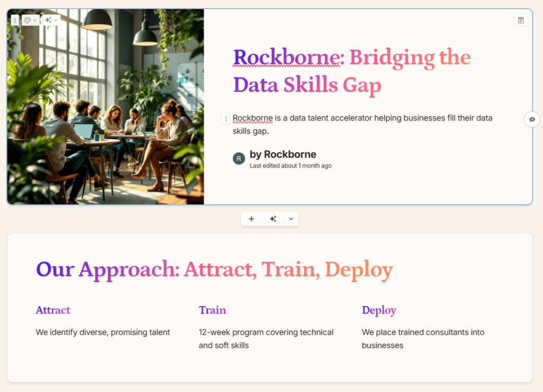Click the title 'Rockborne: Bridging the Data Skills Gap'
Image resolution: width=543 pixels, height=392 pixels.
click(352, 71)
